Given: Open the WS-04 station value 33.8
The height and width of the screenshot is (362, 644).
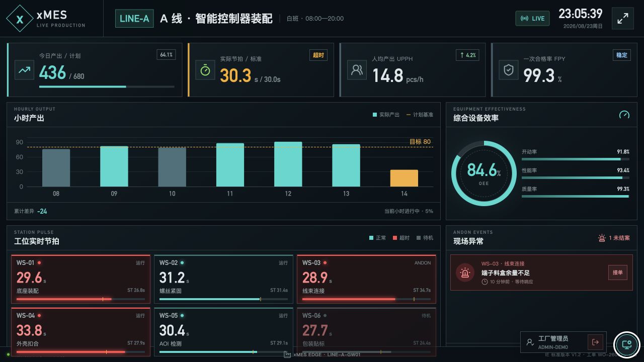Looking at the screenshot, I should [29, 330].
